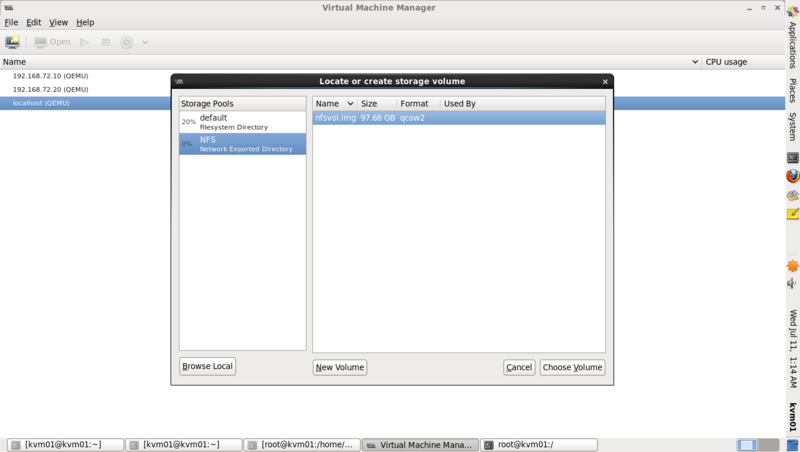Click the Run (play) toolbar icon

[85, 42]
